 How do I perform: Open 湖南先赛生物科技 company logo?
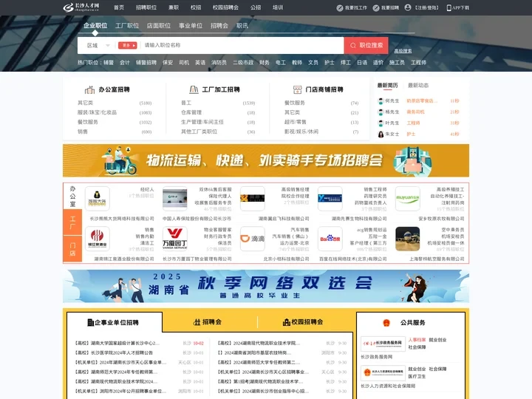(330, 199)
